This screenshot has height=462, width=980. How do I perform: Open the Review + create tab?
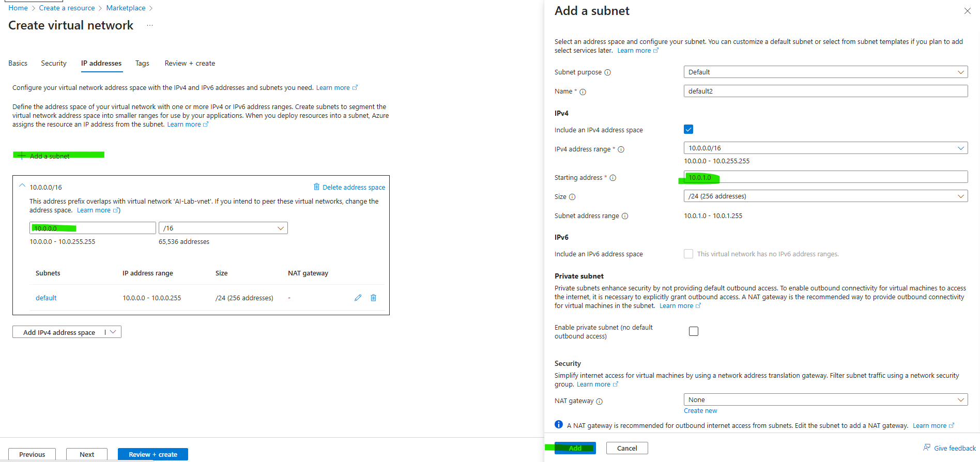pyautogui.click(x=190, y=63)
